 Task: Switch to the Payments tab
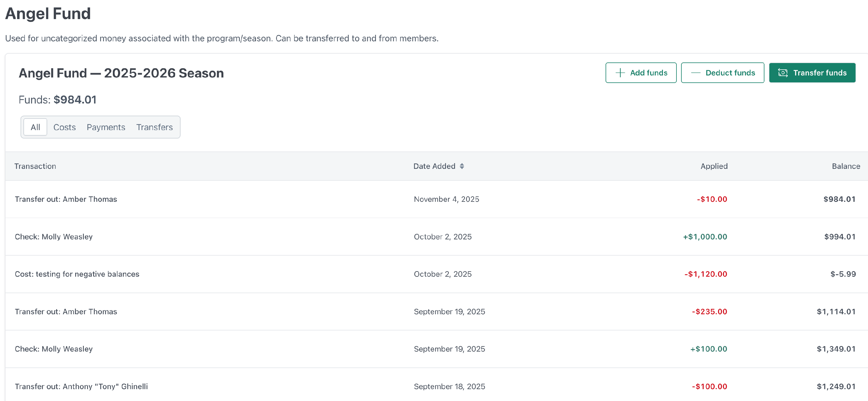click(x=106, y=127)
